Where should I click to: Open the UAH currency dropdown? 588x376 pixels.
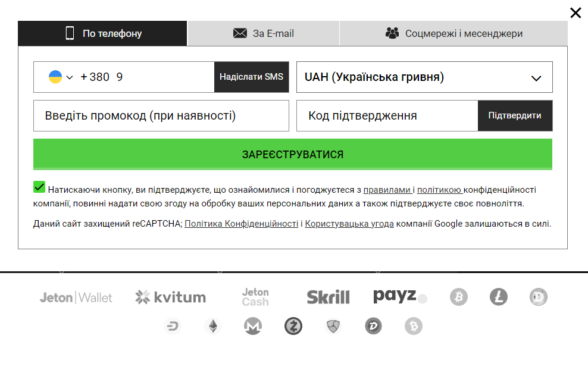[x=424, y=77]
